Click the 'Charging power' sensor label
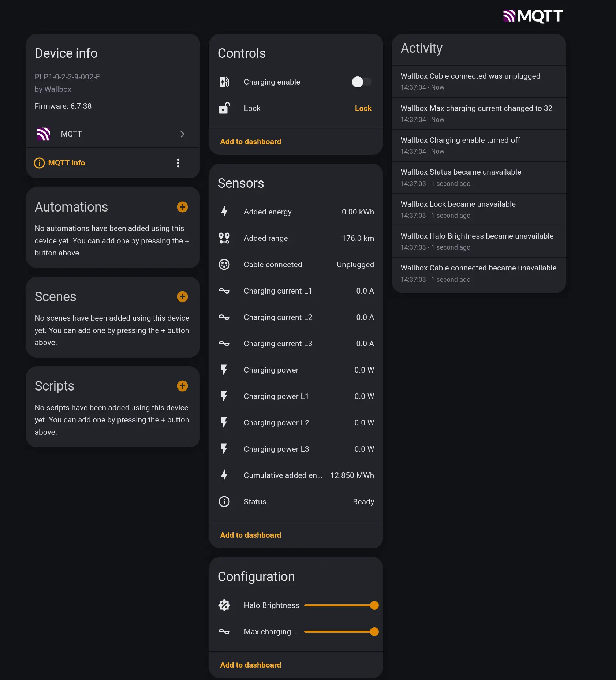Image resolution: width=616 pixels, height=680 pixels. click(x=271, y=370)
